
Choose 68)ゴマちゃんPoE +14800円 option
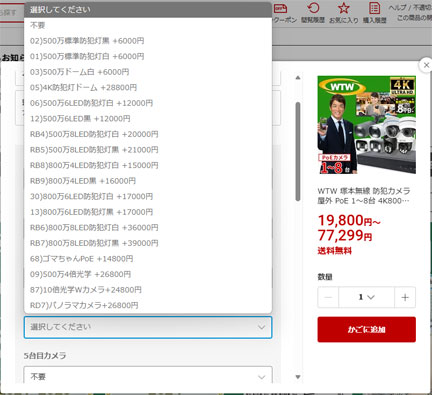tap(148, 259)
